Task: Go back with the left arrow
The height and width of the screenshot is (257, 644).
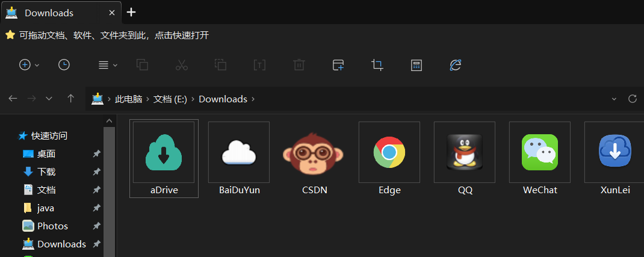Action: [13, 99]
